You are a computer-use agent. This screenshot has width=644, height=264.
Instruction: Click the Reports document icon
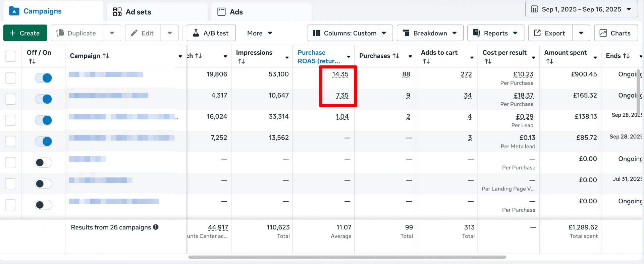pyautogui.click(x=476, y=33)
